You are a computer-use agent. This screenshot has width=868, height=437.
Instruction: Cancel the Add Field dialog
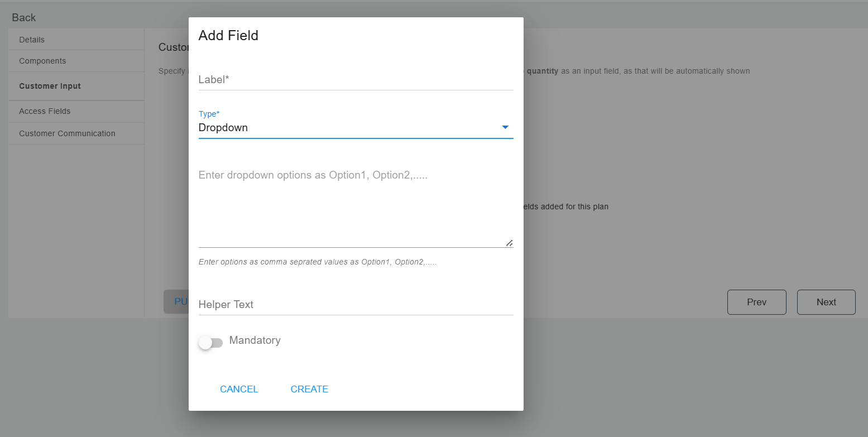pos(239,389)
